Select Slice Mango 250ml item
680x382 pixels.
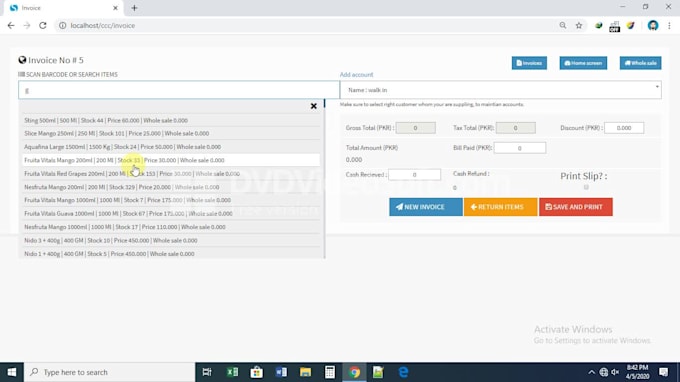[171, 133]
